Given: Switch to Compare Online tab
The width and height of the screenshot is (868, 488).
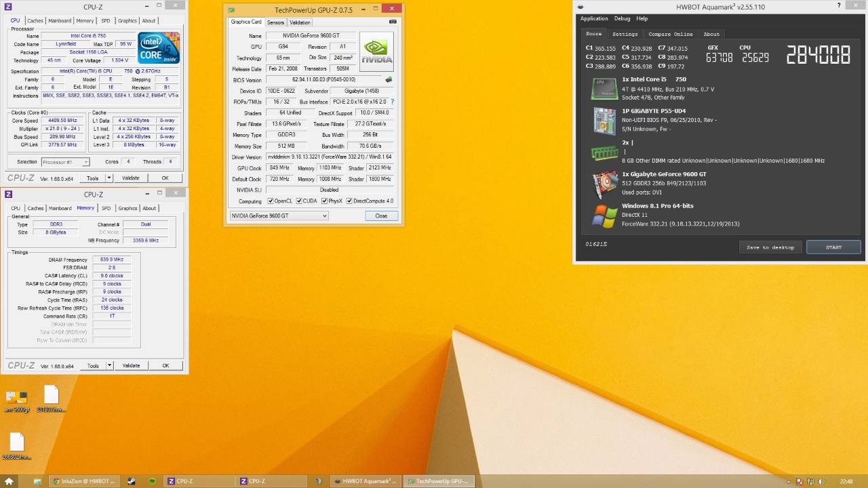Looking at the screenshot, I should point(670,34).
